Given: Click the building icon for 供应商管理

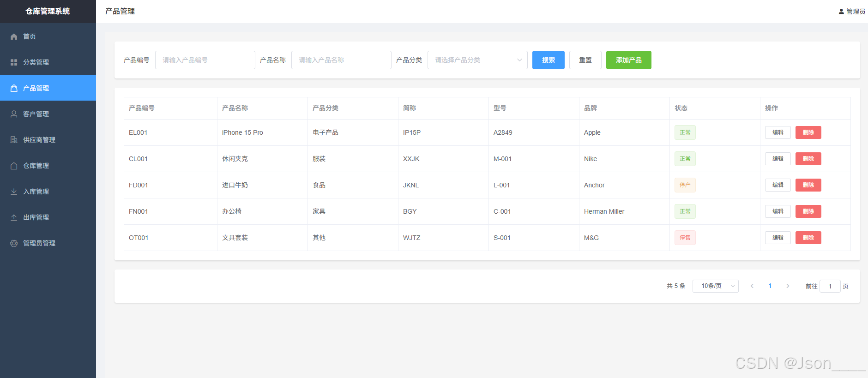Looking at the screenshot, I should (x=14, y=140).
